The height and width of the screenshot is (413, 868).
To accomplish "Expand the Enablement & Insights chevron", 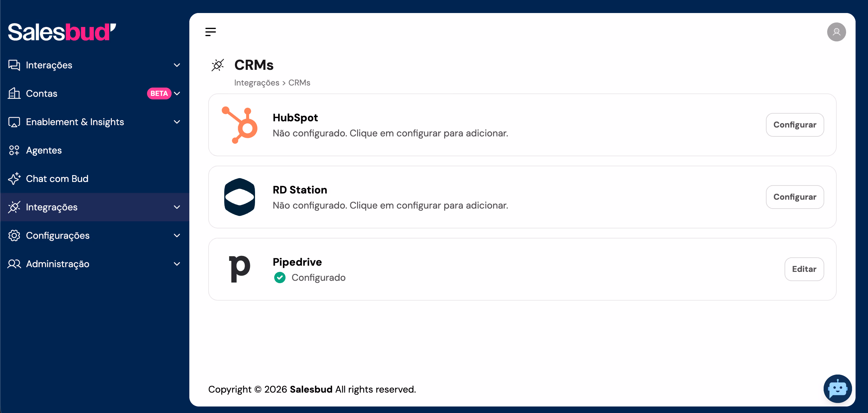I will (177, 122).
